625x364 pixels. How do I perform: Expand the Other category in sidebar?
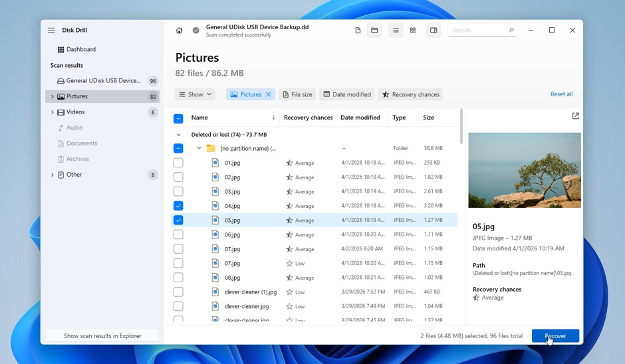point(53,175)
